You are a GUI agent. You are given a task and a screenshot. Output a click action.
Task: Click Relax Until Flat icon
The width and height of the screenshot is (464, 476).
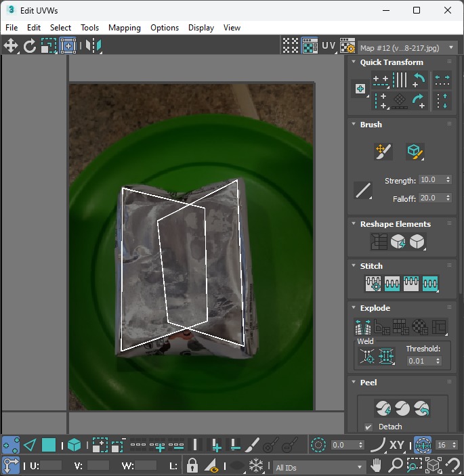pyautogui.click(x=398, y=242)
